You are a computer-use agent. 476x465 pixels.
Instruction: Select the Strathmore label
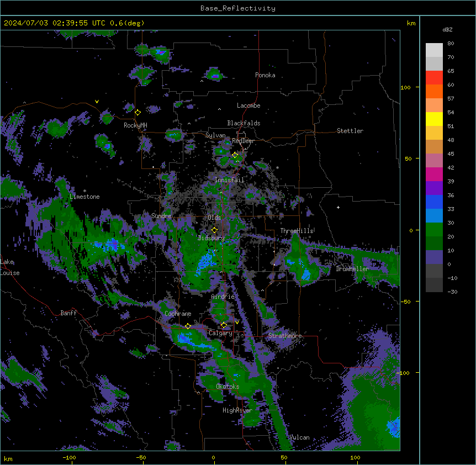coord(285,336)
